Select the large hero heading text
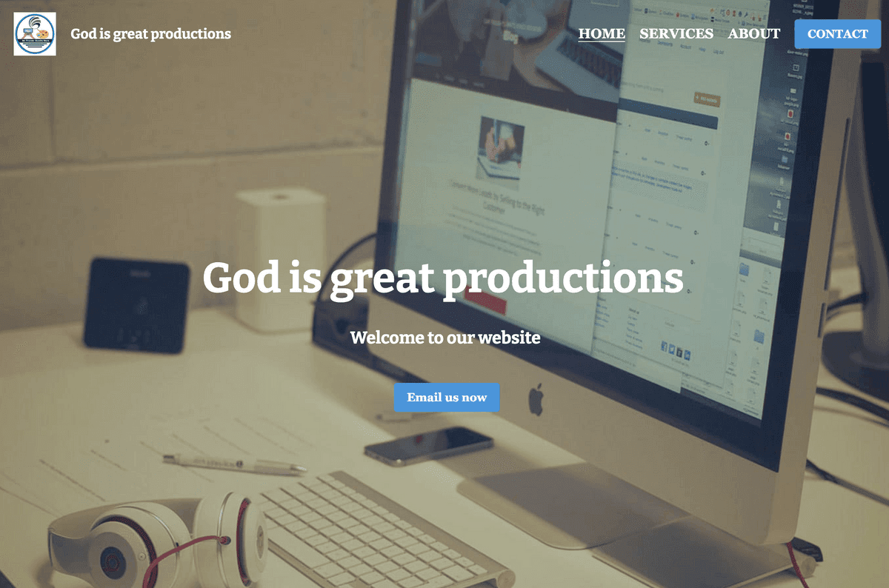The image size is (889, 588). [443, 279]
